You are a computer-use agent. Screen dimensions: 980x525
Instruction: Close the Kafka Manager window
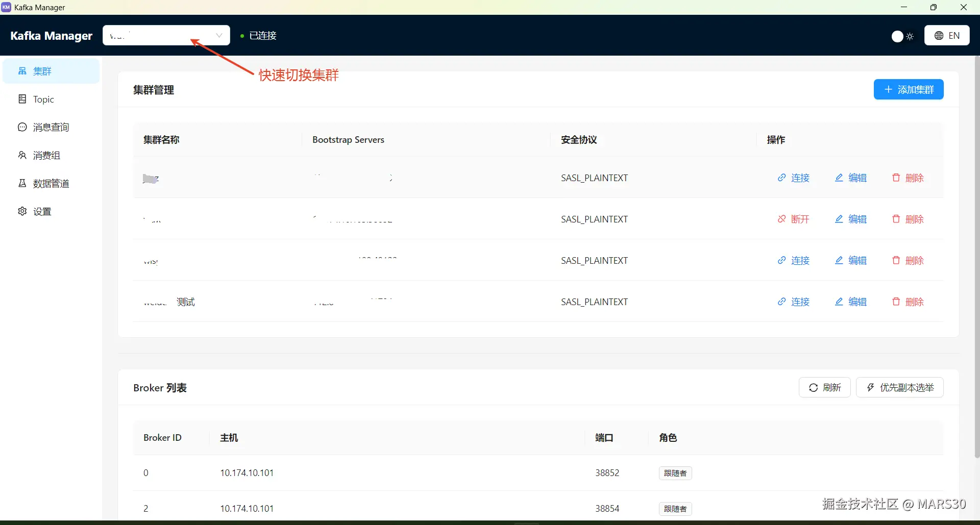coord(964,7)
